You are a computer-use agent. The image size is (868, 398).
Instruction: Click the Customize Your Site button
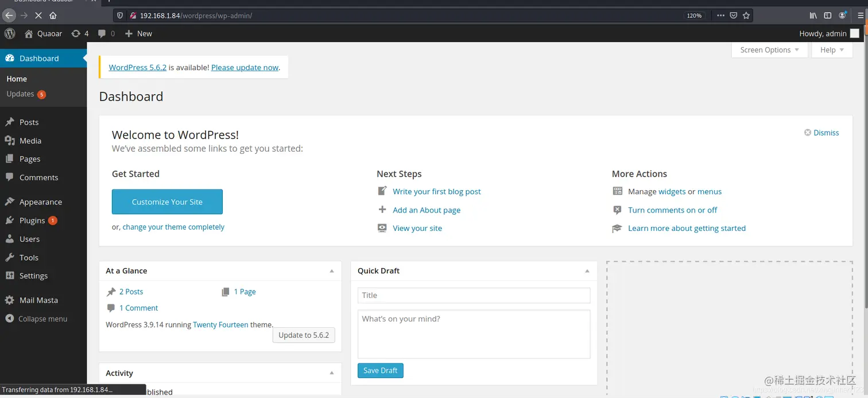click(x=167, y=202)
